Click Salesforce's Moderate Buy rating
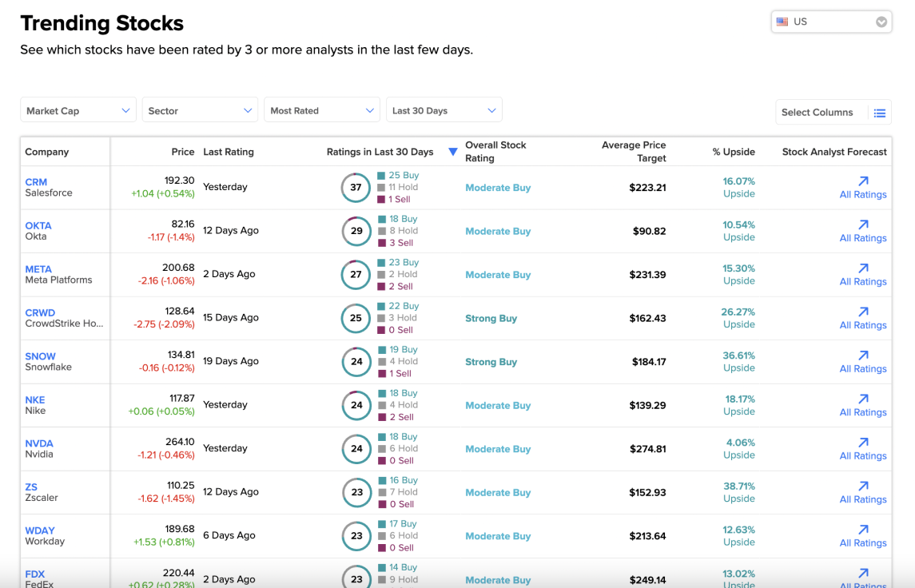915x588 pixels. click(498, 188)
